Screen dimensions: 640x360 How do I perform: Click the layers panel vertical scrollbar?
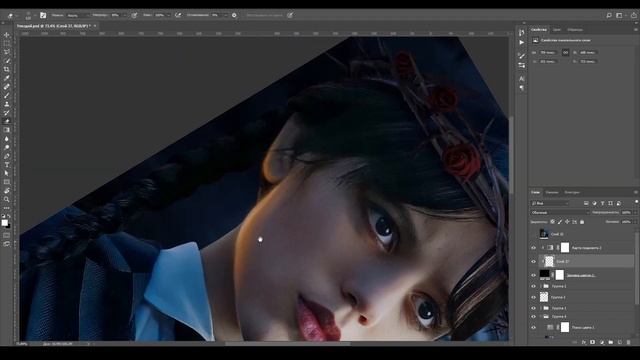[x=637, y=267]
